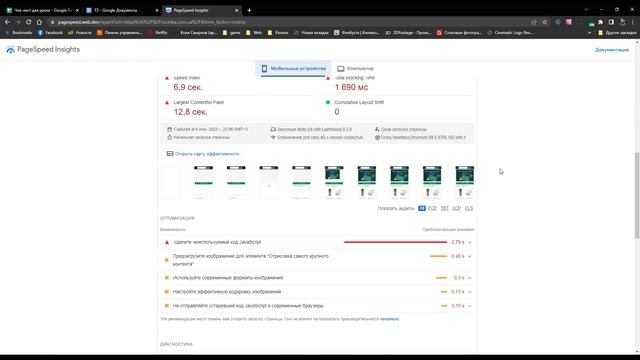Select the All audits filter
640x360 pixels.
[422, 208]
